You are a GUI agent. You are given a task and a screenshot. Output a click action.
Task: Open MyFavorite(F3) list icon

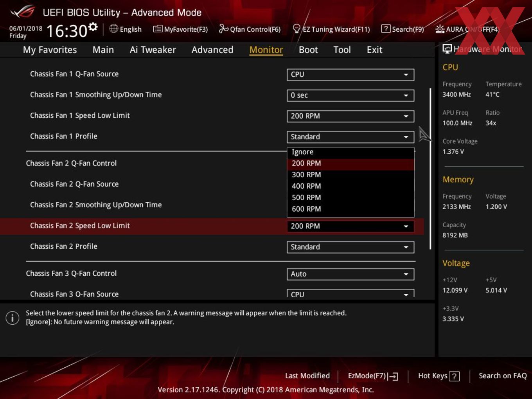158,29
